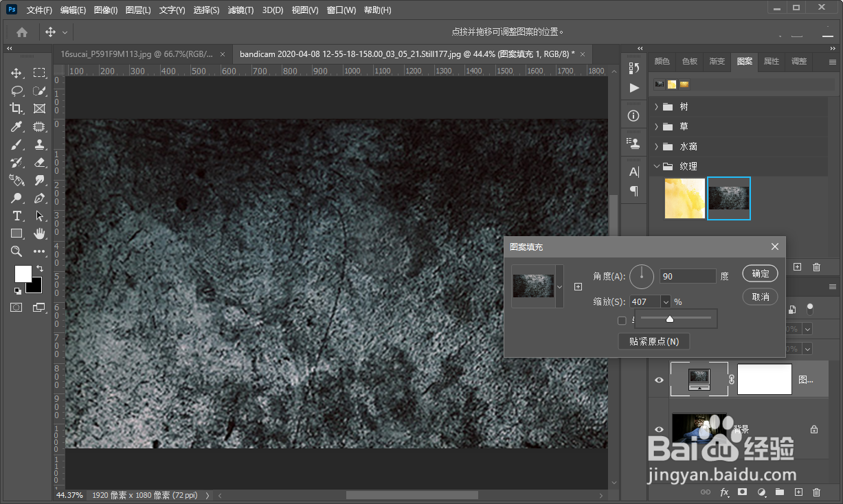Select the Crop tool
The width and height of the screenshot is (843, 504).
(x=16, y=108)
